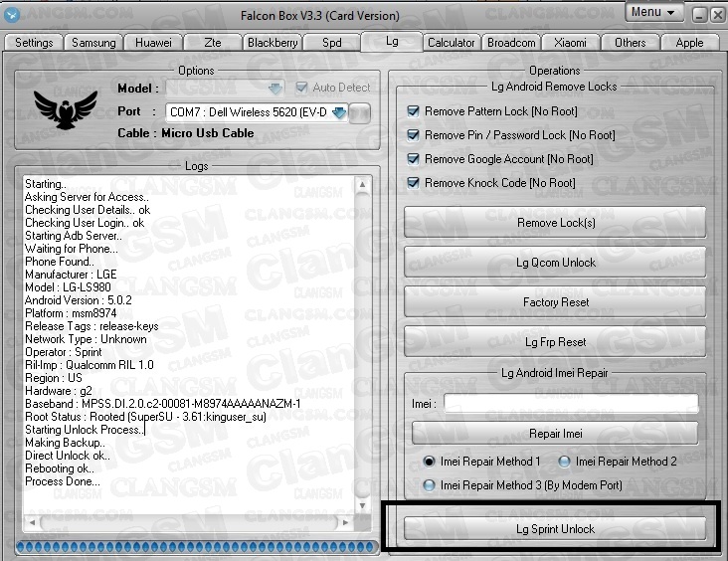Click 'Cable : Micro Usb Cable' text
The image size is (728, 561).
[186, 133]
